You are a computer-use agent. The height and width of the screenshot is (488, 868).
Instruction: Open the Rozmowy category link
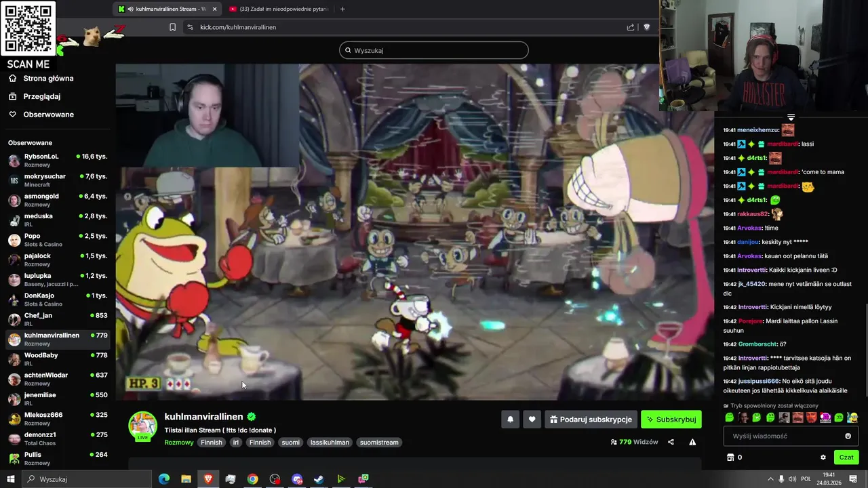pos(179,443)
